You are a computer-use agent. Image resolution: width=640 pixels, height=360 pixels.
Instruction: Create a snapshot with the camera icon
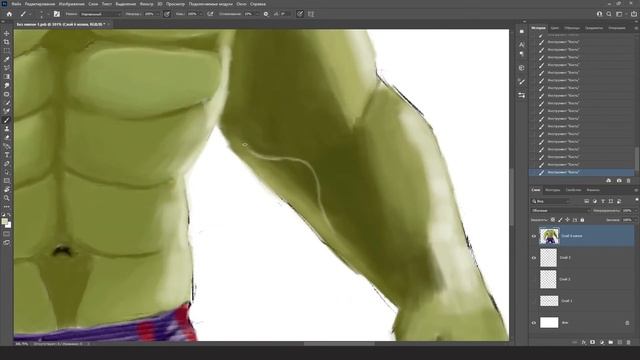[619, 180]
